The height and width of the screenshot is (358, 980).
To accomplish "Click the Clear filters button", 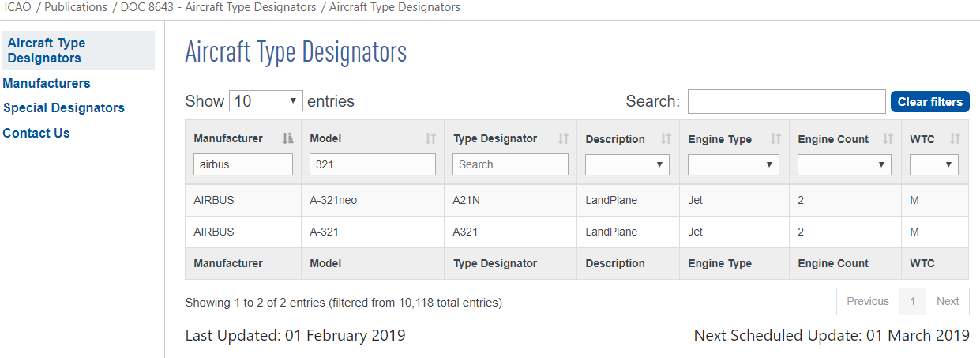I will click(930, 101).
